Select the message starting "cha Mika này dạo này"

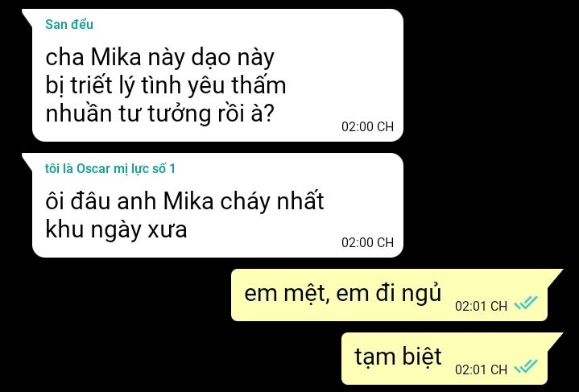tap(218, 76)
